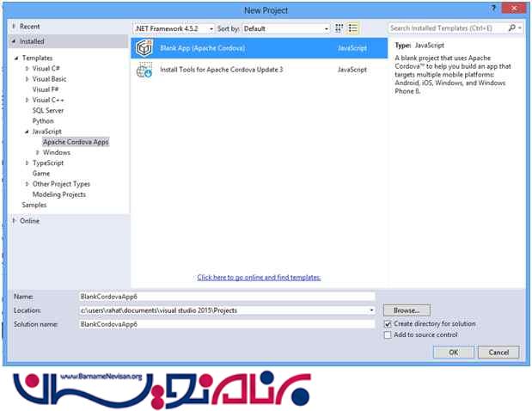Viewport: 532px width, 411px height.
Task: Expand the Windows node arrow
Action: 37,153
